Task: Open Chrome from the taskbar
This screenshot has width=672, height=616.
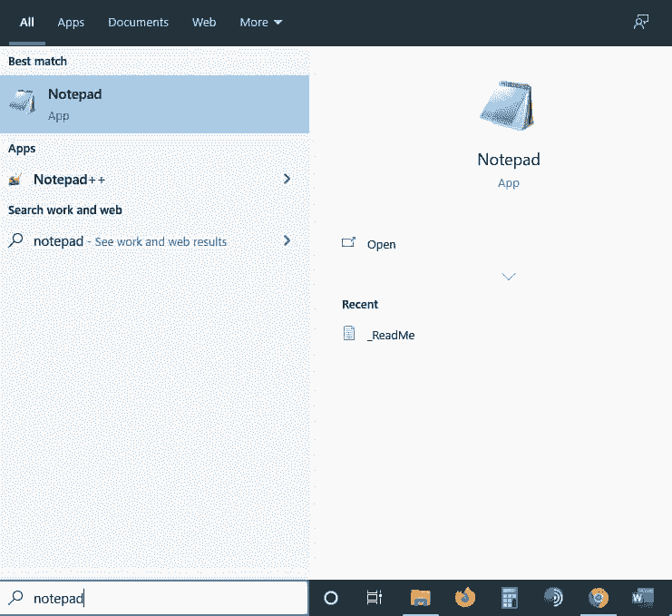Action: point(598,598)
